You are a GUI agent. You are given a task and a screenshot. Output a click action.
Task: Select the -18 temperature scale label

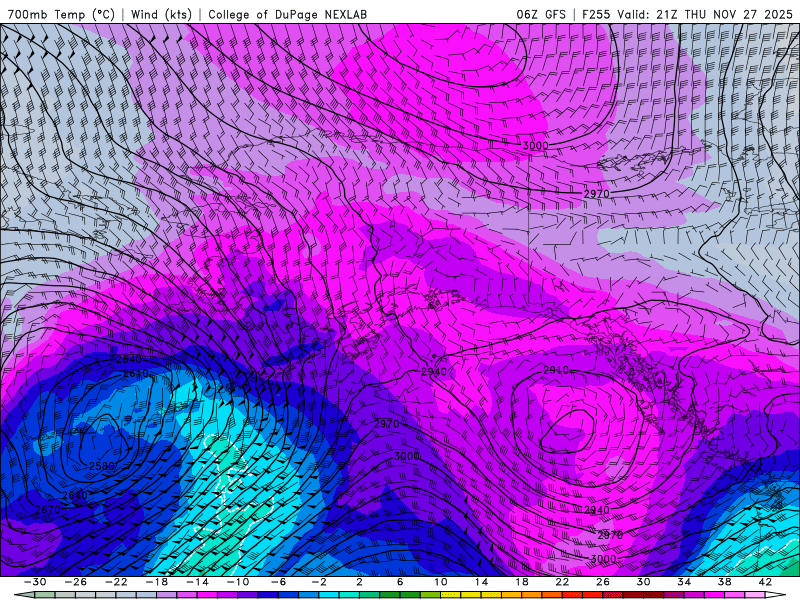[157, 582]
